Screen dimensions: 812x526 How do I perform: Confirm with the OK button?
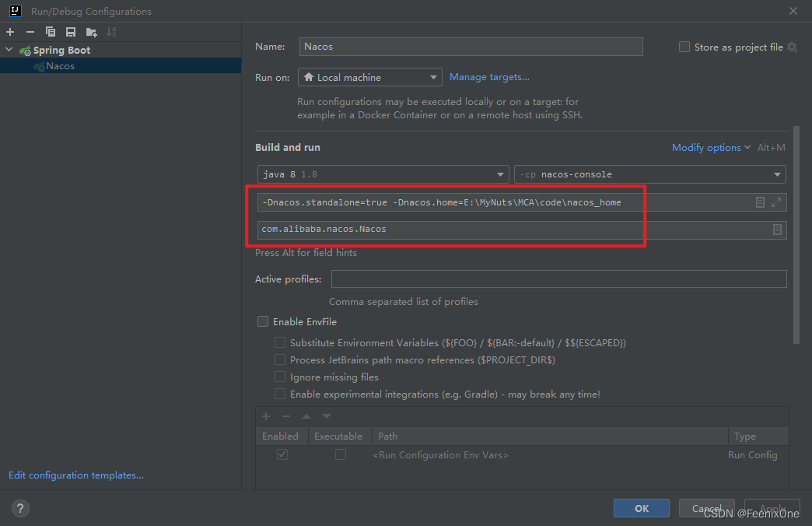[641, 508]
